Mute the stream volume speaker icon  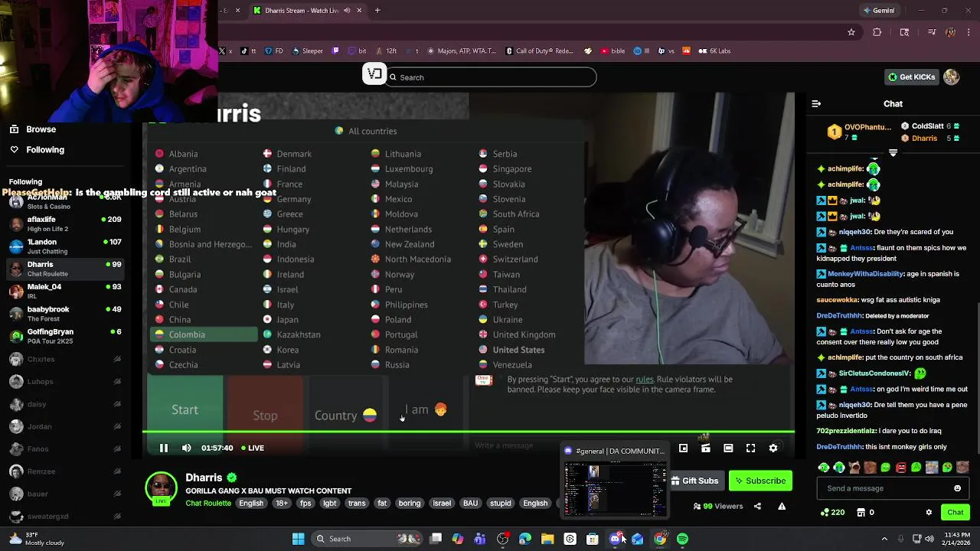[x=186, y=448]
